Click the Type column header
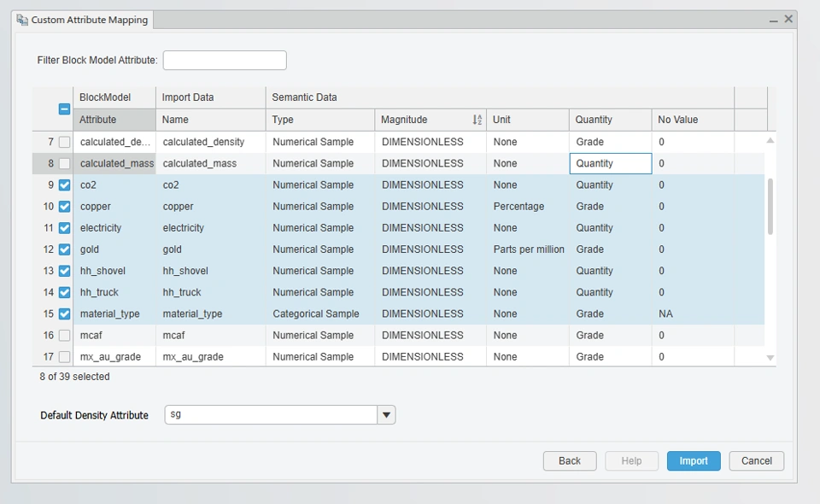 pos(319,120)
